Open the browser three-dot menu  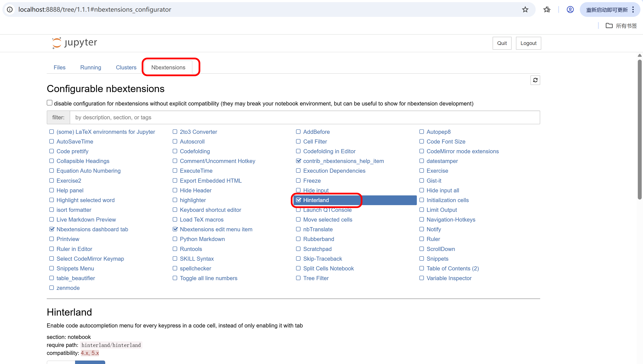coord(633,10)
